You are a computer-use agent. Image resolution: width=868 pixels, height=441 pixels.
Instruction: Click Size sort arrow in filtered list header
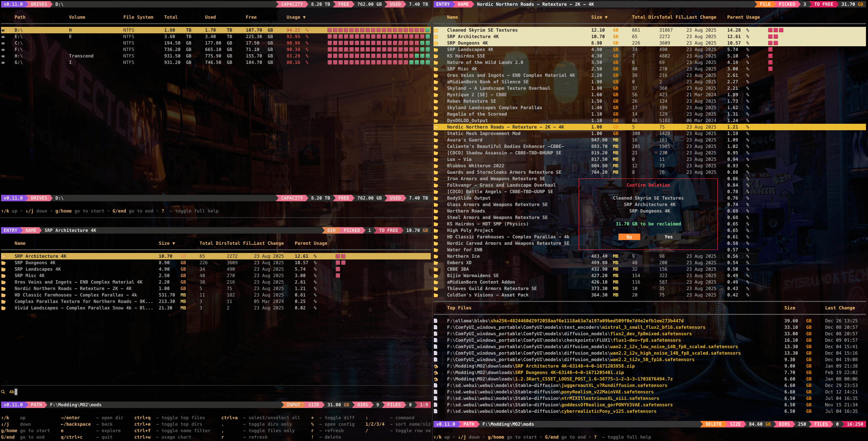174,243
